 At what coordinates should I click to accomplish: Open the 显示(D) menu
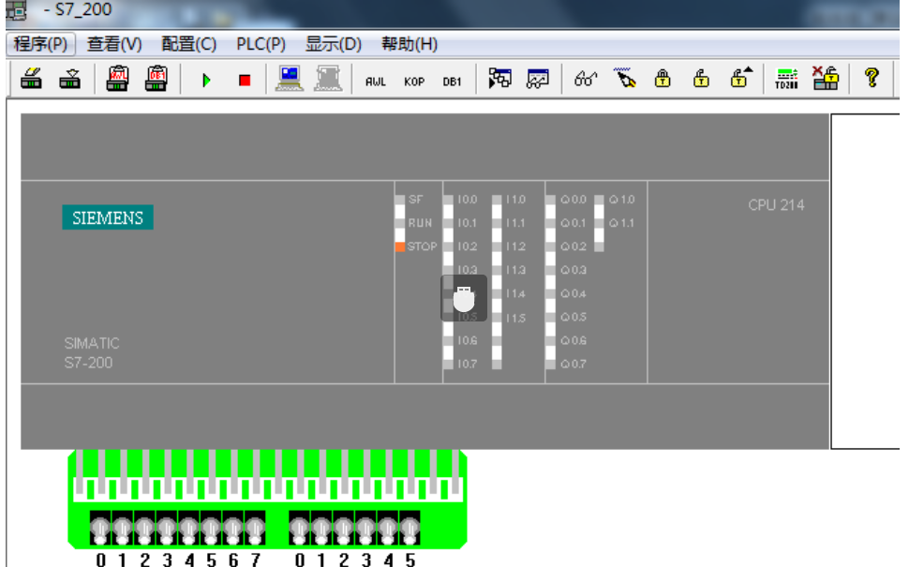333,44
